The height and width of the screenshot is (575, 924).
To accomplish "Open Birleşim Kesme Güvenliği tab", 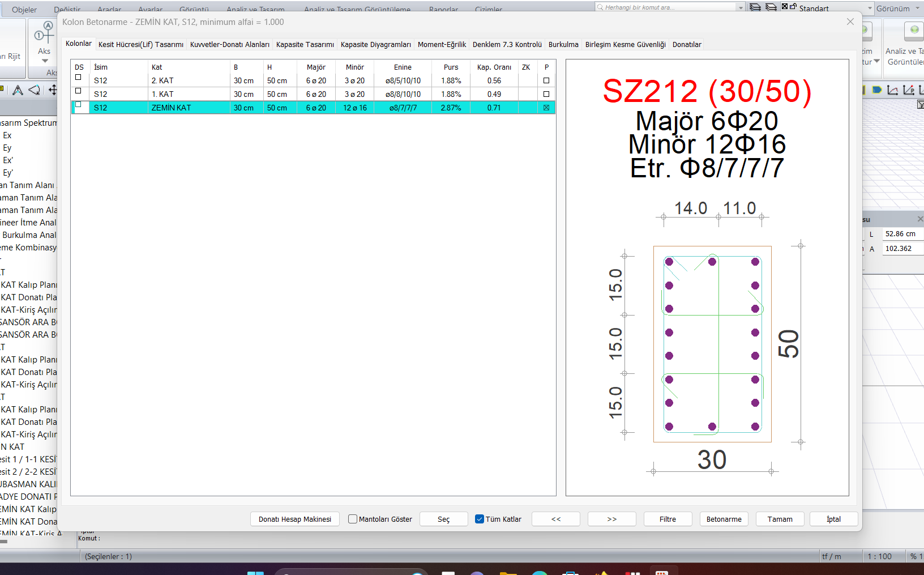I will [625, 44].
